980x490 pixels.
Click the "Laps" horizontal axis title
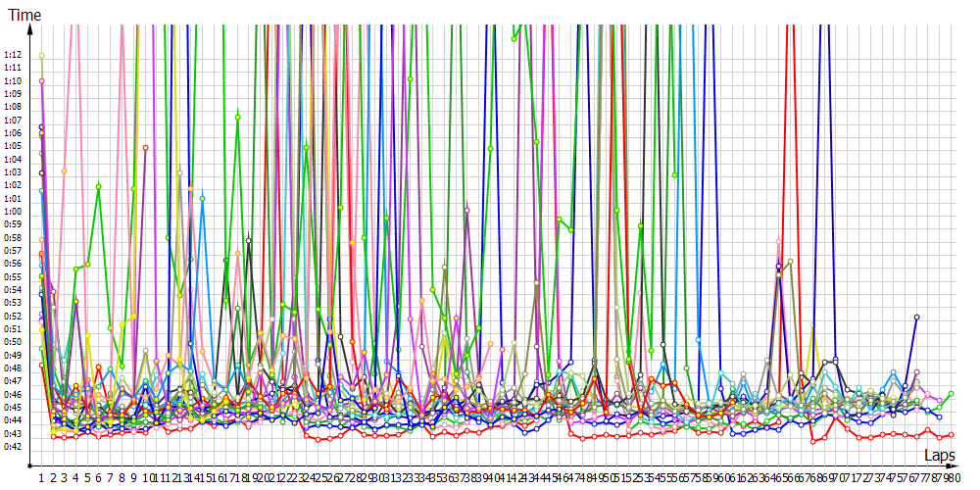click(939, 456)
